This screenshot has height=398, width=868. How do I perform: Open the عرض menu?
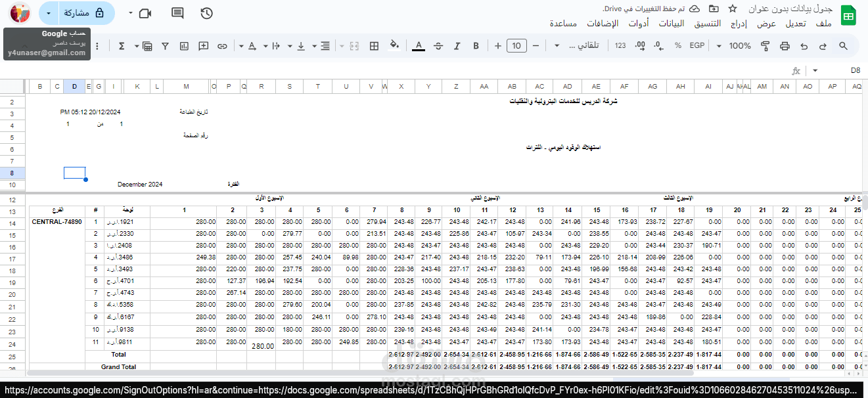point(767,24)
